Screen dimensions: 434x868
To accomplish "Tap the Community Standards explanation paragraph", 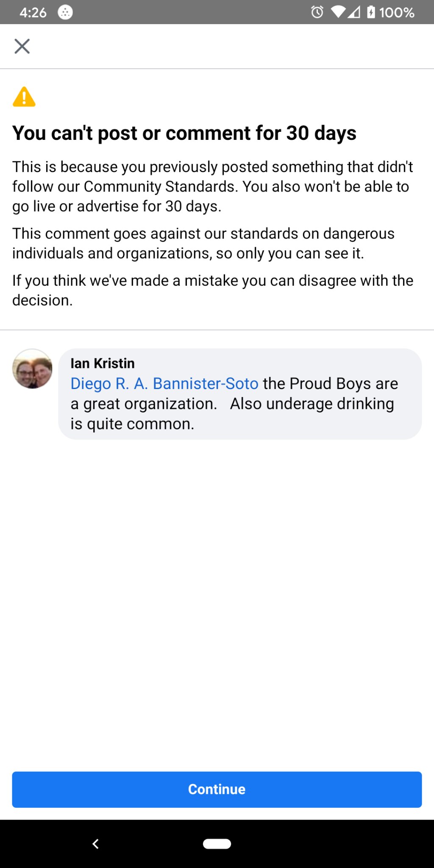I will [x=213, y=186].
